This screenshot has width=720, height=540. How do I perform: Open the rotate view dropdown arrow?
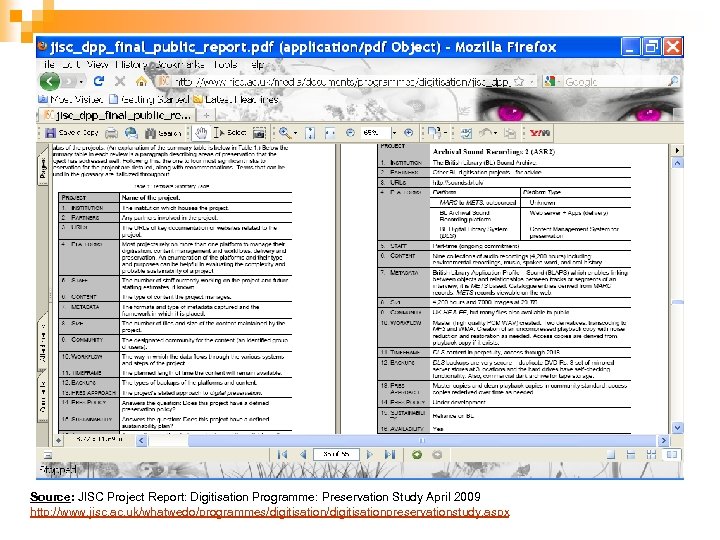pyautogui.click(x=445, y=133)
